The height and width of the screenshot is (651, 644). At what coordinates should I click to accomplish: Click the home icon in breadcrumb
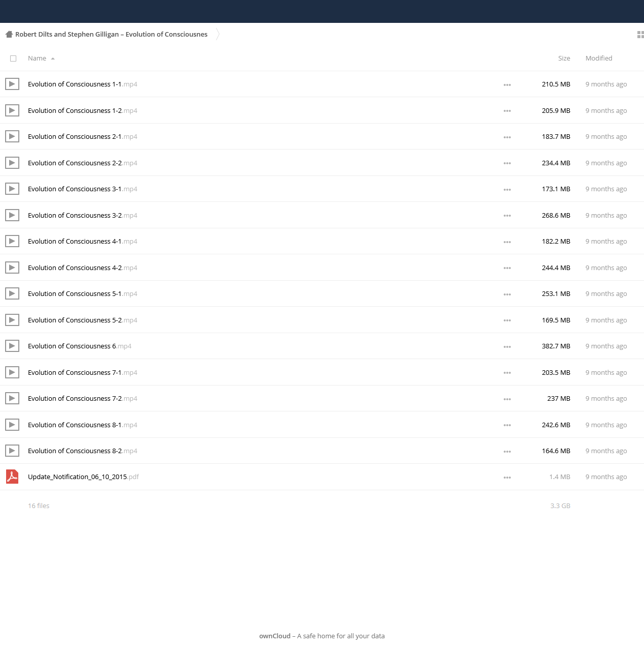pyautogui.click(x=9, y=35)
